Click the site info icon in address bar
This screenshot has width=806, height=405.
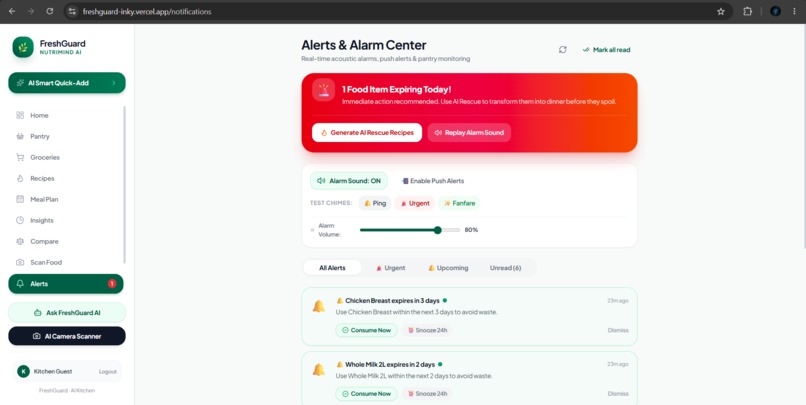point(72,11)
